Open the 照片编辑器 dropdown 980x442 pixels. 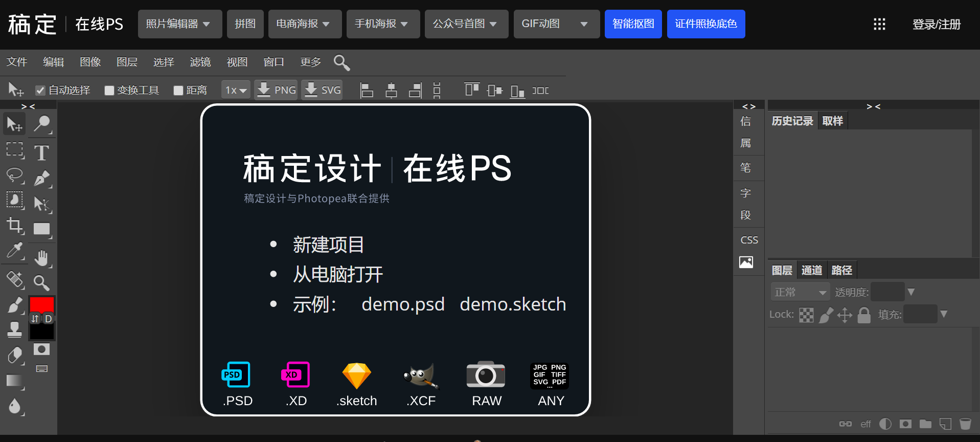click(x=180, y=24)
